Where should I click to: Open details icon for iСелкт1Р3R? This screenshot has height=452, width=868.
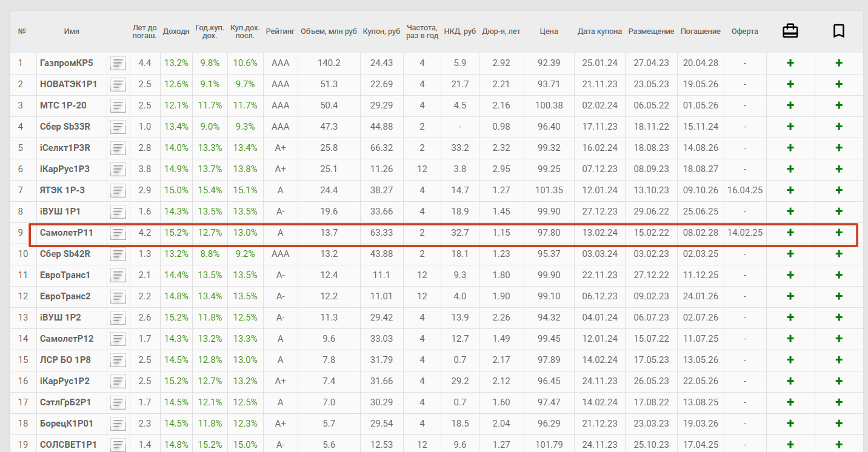point(118,148)
